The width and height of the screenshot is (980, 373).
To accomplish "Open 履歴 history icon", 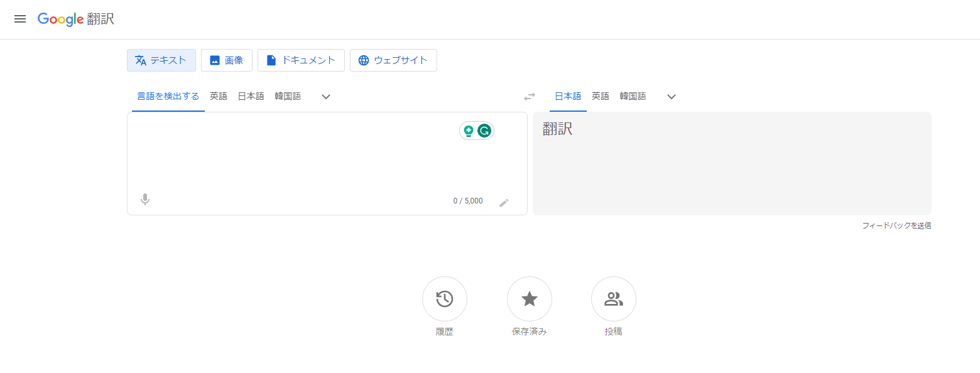I will pos(445,299).
